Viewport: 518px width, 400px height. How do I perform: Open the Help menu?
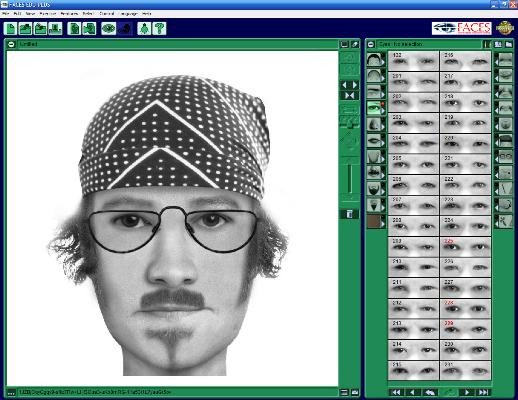coord(147,14)
